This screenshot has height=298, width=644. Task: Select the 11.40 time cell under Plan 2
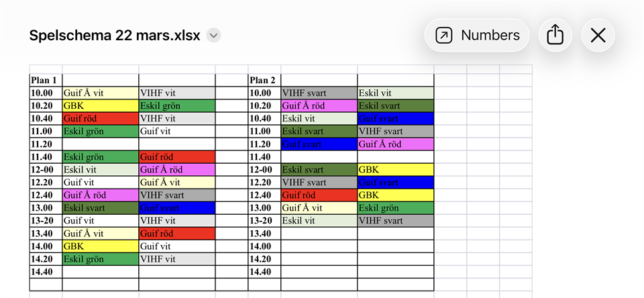(x=264, y=157)
